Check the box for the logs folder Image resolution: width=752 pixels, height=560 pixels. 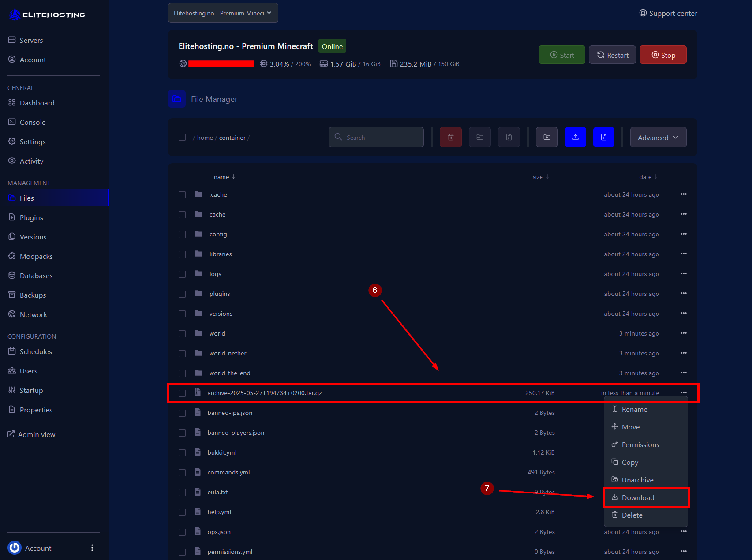182,274
